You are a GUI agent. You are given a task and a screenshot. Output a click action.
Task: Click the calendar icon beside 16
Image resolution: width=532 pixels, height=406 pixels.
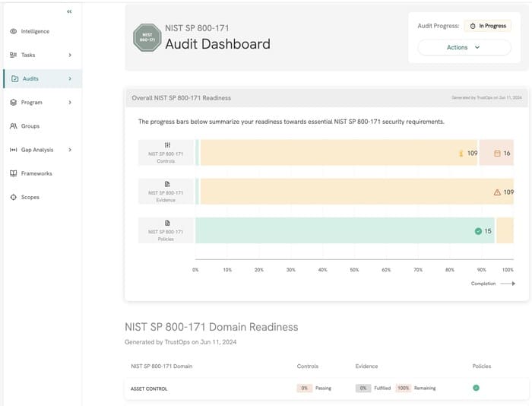pyautogui.click(x=497, y=154)
